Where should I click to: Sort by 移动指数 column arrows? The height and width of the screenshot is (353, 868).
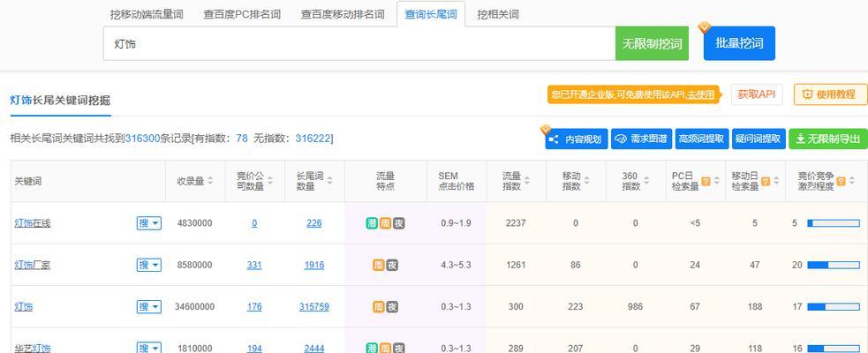(587, 181)
